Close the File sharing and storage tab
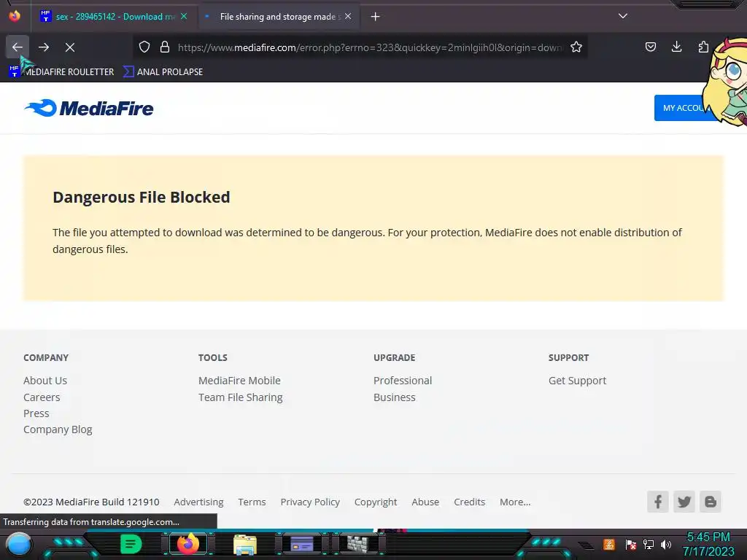Image resolution: width=747 pixels, height=560 pixels. [x=348, y=17]
